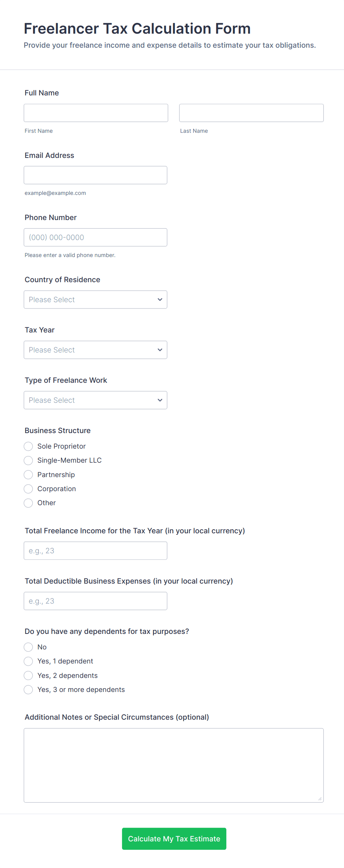
Task: Focus the Total Deductible Business Expenses field
Action: (x=95, y=601)
